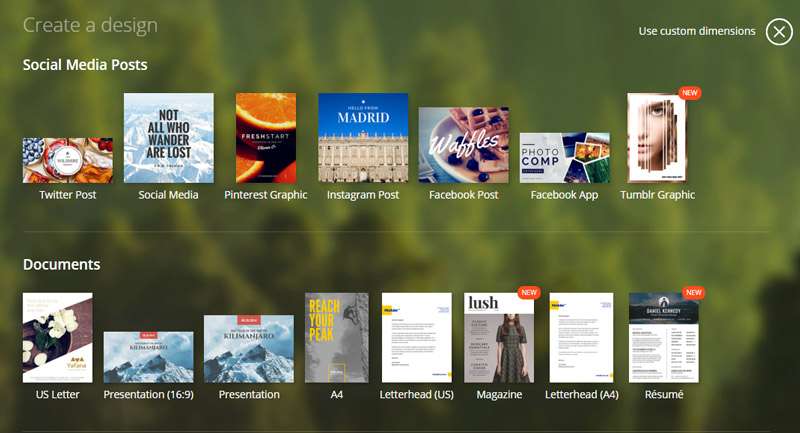The image size is (800, 433).
Task: Open the A4 Reach Your Peak thumbnail
Action: click(x=337, y=338)
